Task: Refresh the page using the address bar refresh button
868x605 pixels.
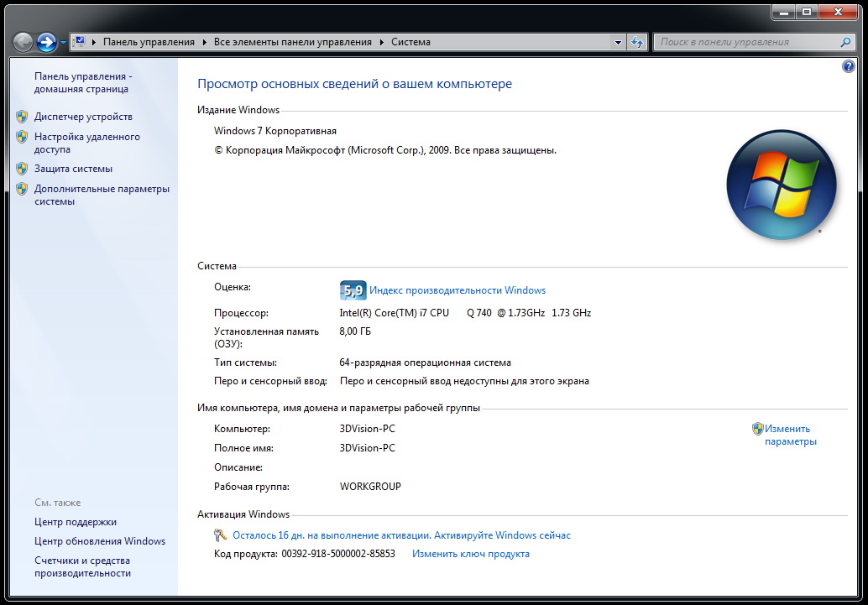Action: pos(637,42)
